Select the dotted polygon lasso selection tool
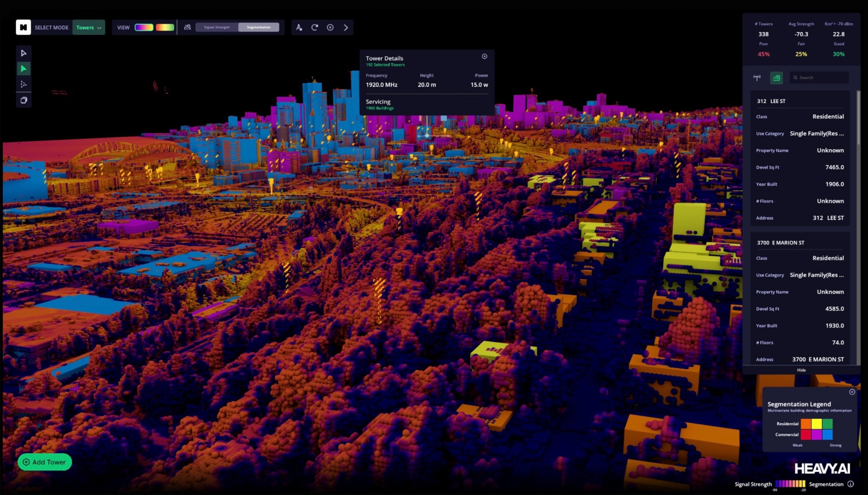Viewport: 868px width, 495px height. (23, 84)
